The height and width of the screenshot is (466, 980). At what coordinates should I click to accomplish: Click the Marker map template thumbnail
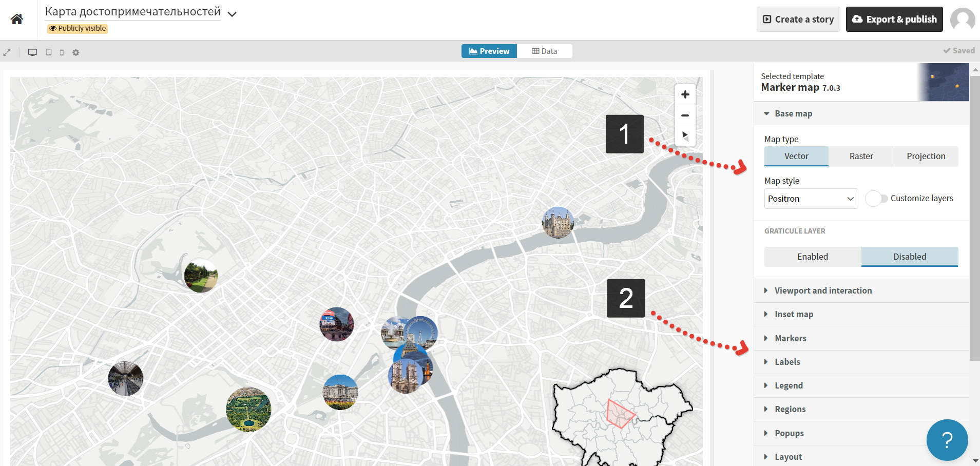[943, 82]
